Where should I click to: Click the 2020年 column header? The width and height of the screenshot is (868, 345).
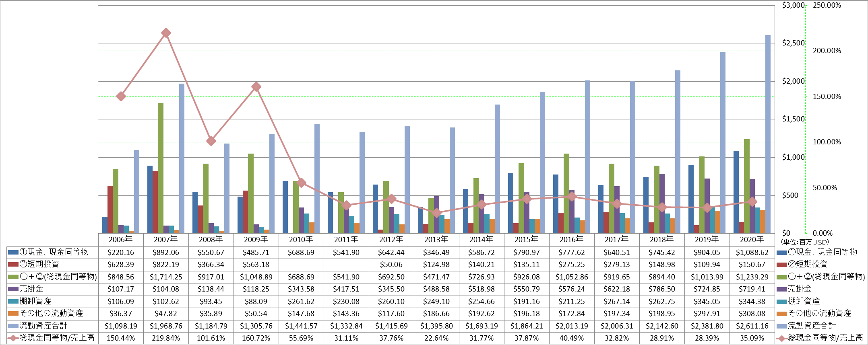coord(752,239)
